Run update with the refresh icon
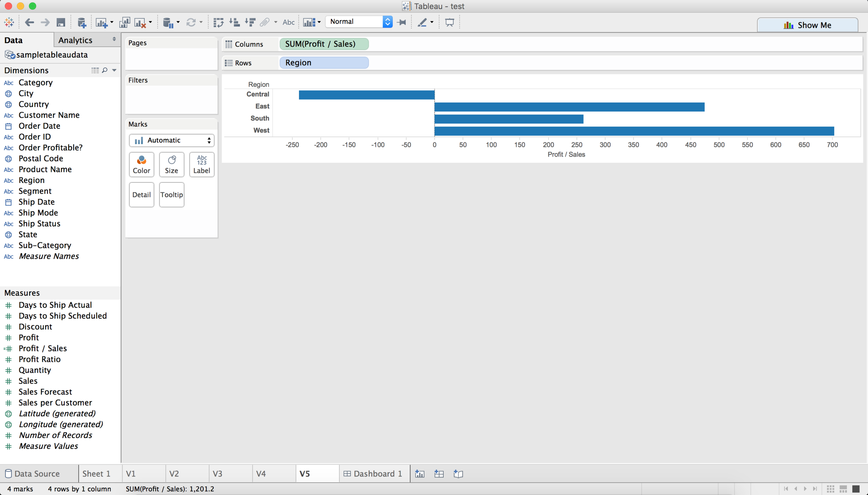This screenshot has height=495, width=868. coord(191,23)
